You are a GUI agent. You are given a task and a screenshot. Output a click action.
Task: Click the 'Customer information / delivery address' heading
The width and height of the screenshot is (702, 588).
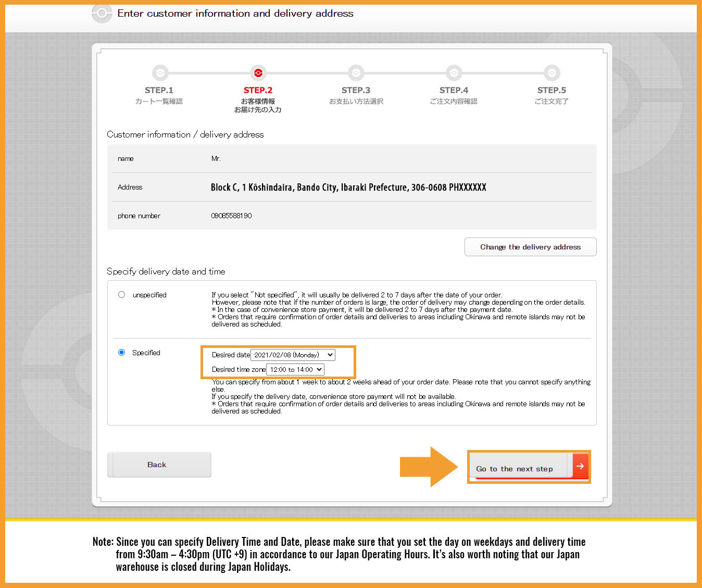185,134
